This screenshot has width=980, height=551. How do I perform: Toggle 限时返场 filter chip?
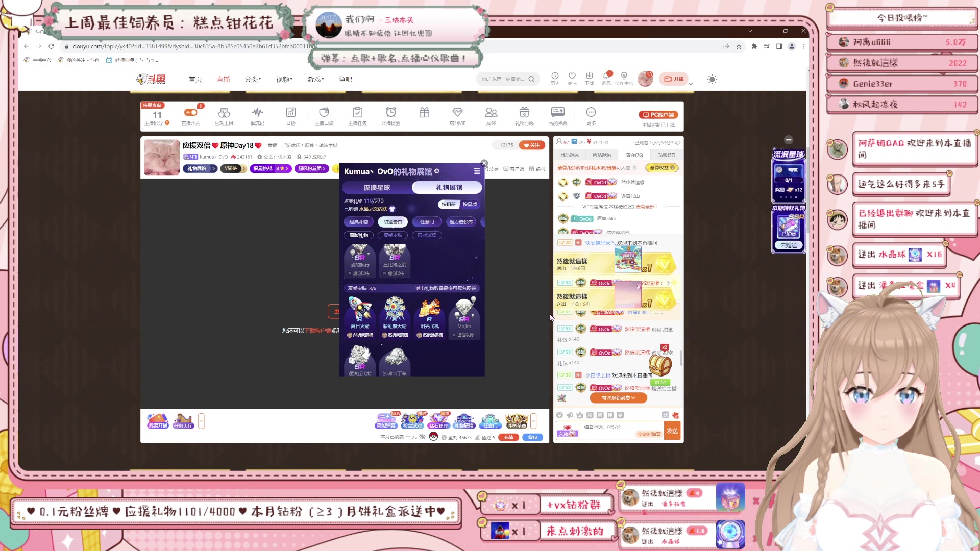427,235
